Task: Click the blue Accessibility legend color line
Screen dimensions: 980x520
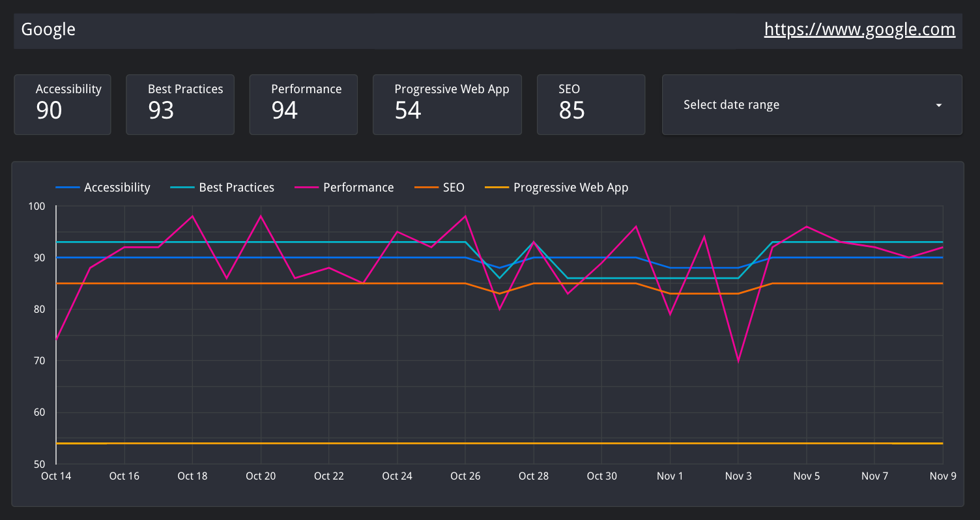Action: point(67,188)
